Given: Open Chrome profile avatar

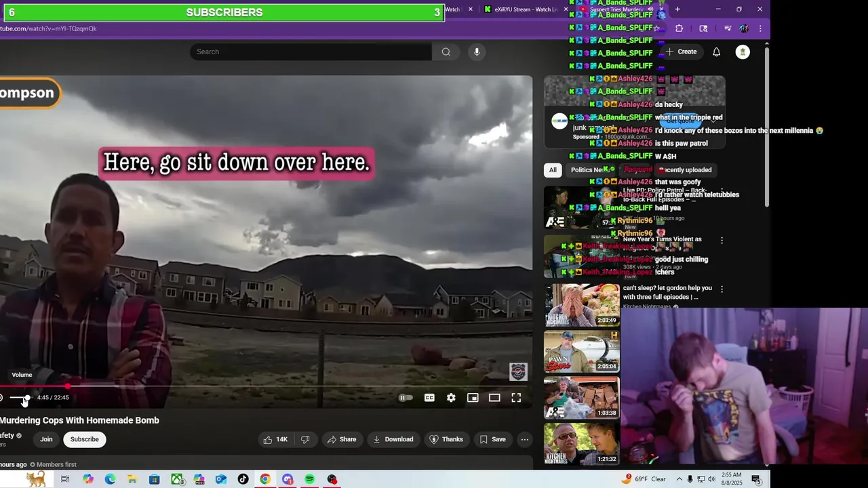Looking at the screenshot, I should tap(744, 28).
